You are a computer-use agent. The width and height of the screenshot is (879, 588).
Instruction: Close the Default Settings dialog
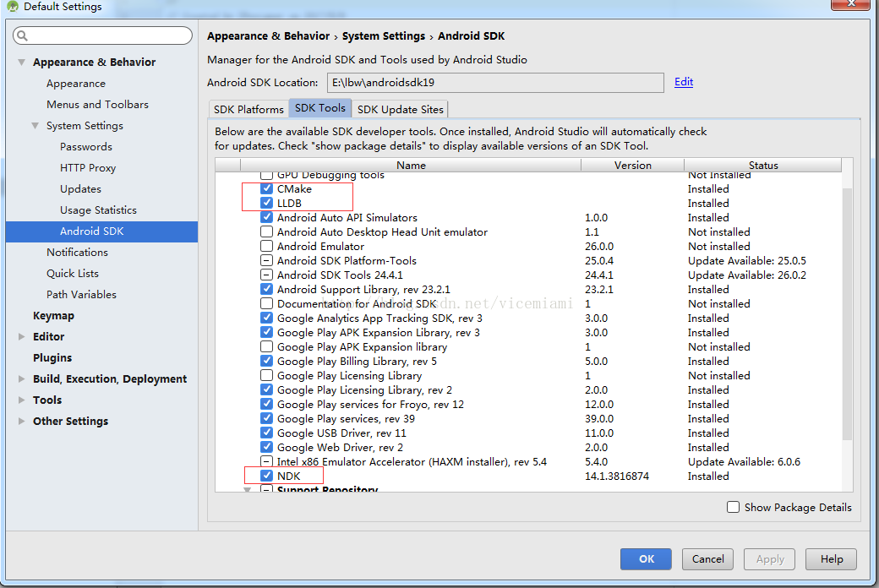[x=850, y=4]
